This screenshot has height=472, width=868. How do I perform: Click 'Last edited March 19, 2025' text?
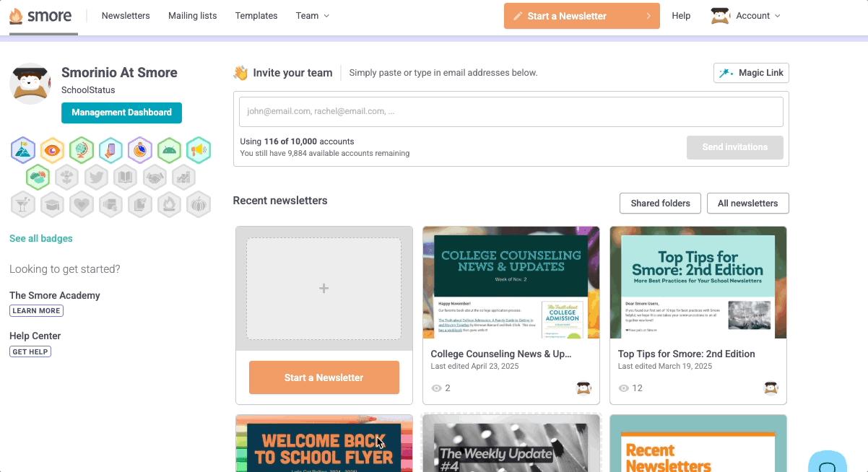tap(665, 367)
